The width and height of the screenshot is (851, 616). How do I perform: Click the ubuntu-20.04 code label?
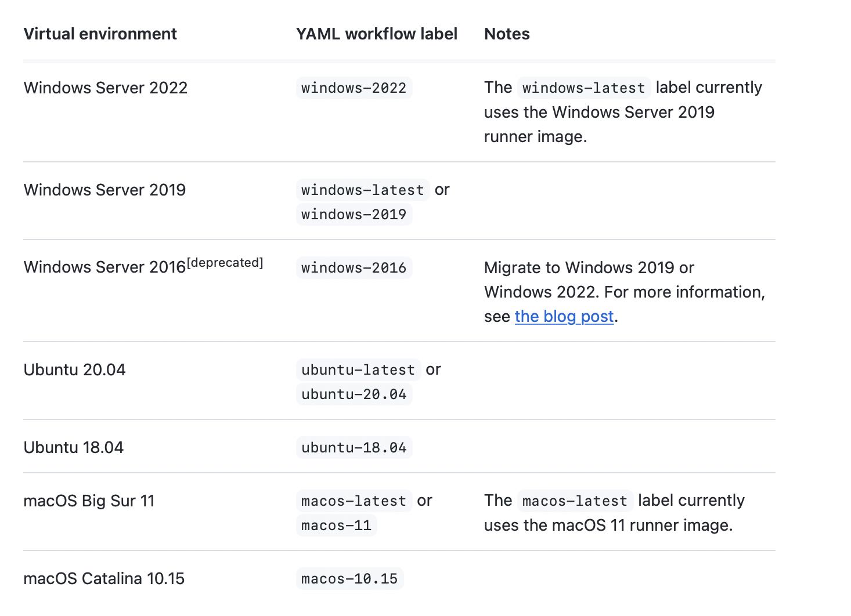click(x=354, y=394)
